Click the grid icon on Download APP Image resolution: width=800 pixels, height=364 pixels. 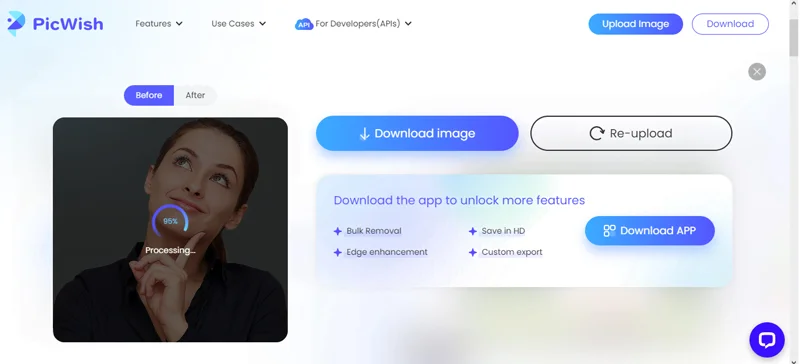609,231
